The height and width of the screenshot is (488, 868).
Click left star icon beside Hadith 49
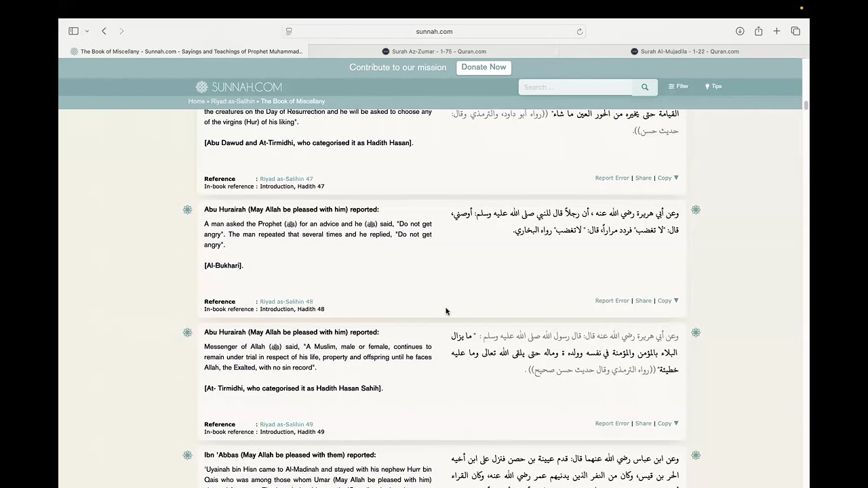pyautogui.click(x=187, y=333)
